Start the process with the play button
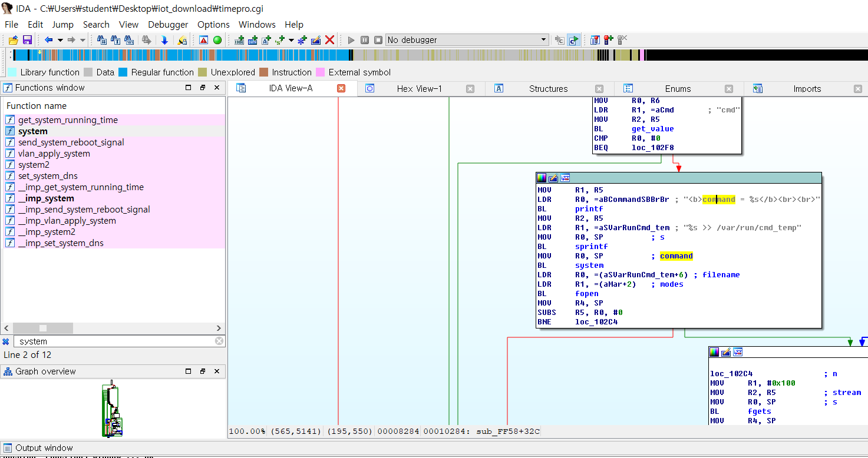The height and width of the screenshot is (458, 868). tap(351, 40)
